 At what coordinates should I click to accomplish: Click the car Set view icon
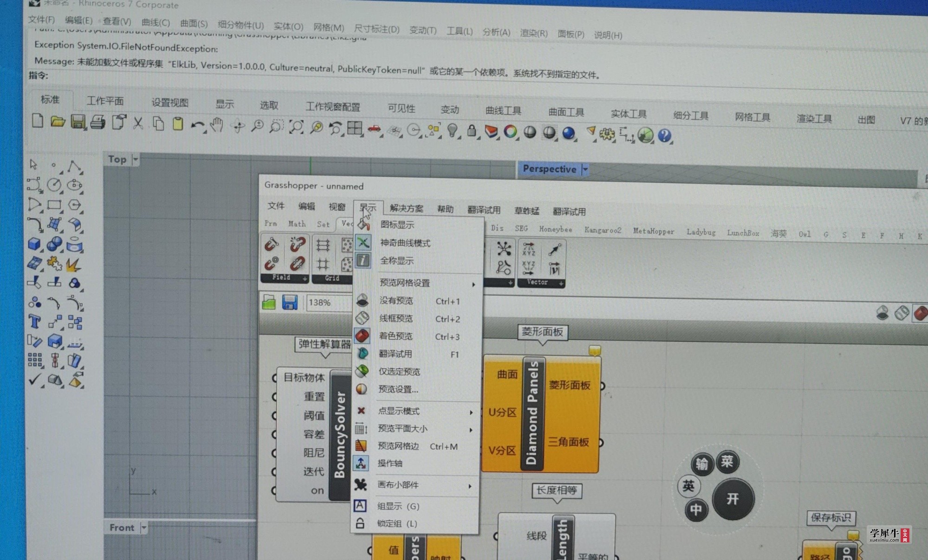(374, 129)
